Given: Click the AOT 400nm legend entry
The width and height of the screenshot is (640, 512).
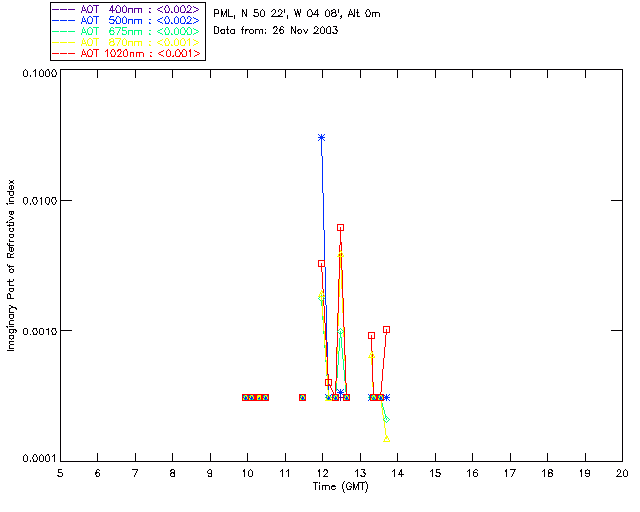Looking at the screenshot, I should pyautogui.click(x=126, y=9).
